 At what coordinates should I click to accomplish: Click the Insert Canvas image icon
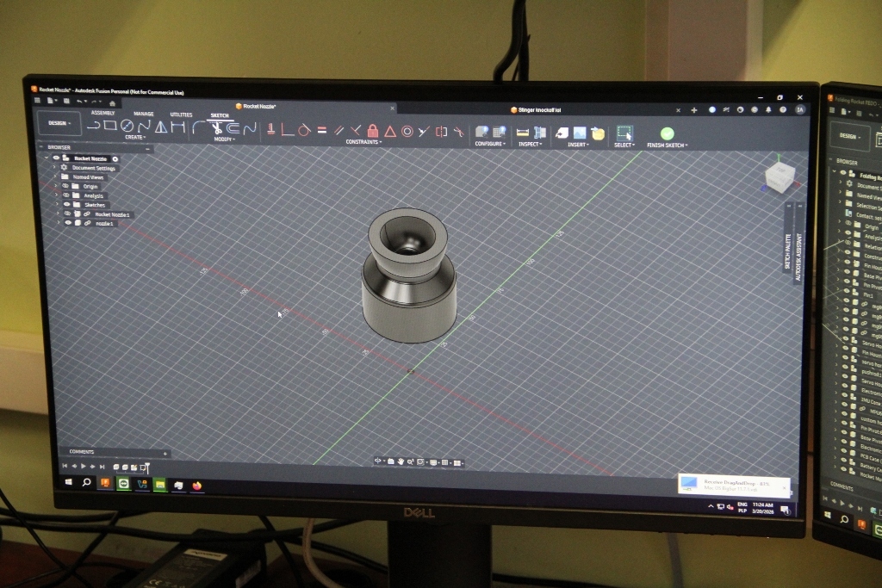(580, 133)
